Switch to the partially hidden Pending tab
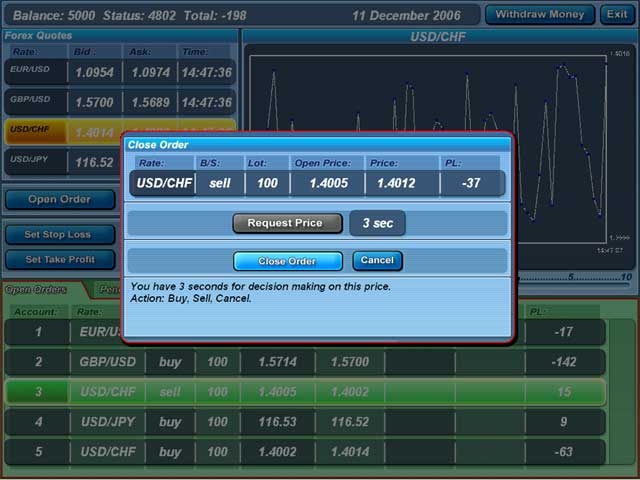The image size is (640, 480). (x=108, y=290)
